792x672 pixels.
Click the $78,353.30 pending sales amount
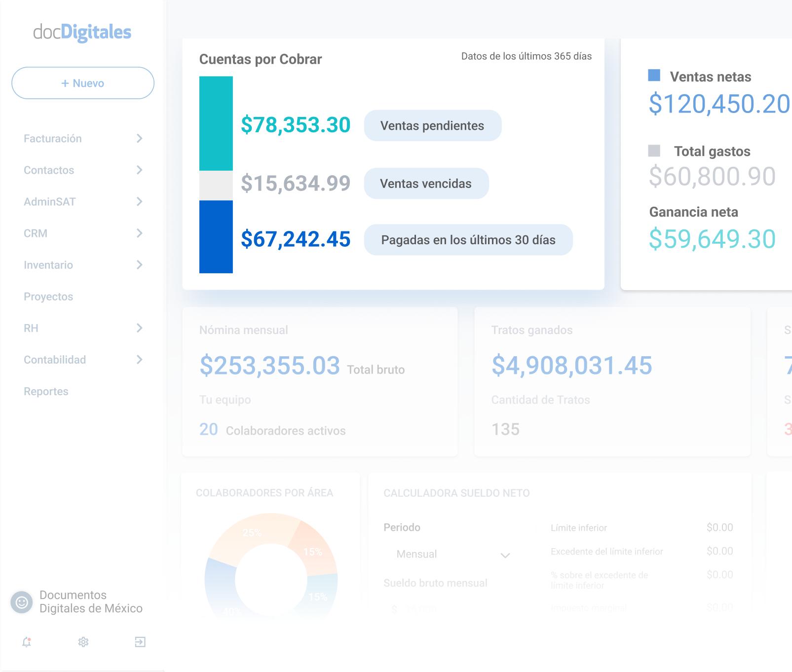[296, 125]
